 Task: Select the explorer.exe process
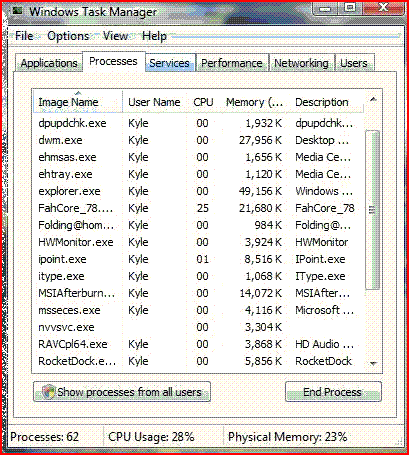click(198, 191)
